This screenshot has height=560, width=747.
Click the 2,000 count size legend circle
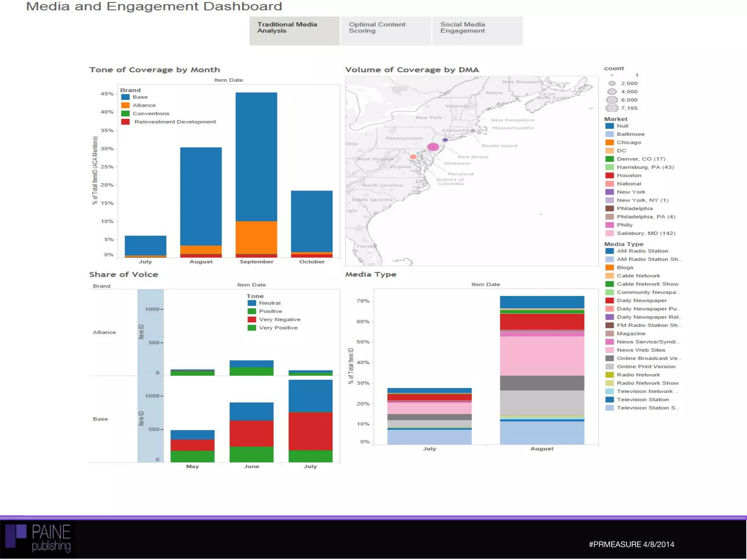[x=612, y=83]
